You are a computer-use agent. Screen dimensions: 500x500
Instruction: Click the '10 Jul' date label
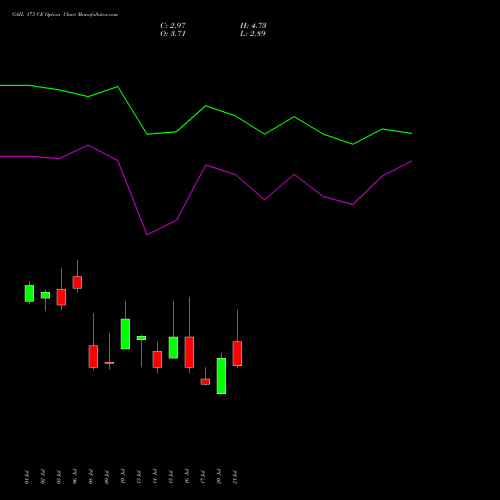pyautogui.click(x=123, y=477)
